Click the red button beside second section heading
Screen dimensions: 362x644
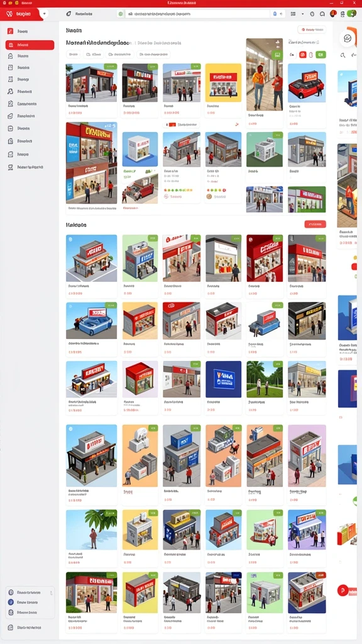click(315, 225)
